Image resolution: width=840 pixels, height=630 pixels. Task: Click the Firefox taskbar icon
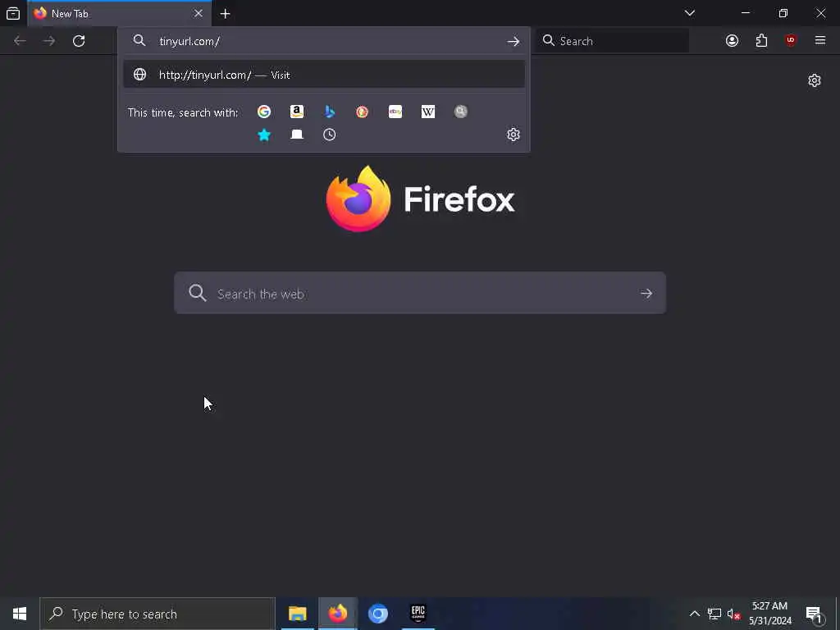(x=337, y=614)
